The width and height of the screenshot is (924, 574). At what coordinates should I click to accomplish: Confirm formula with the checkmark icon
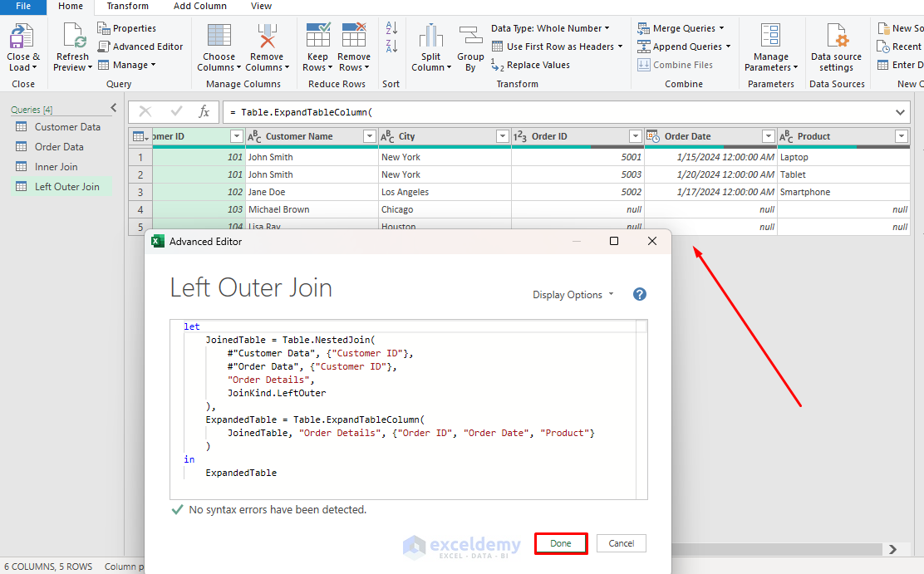pyautogui.click(x=175, y=111)
